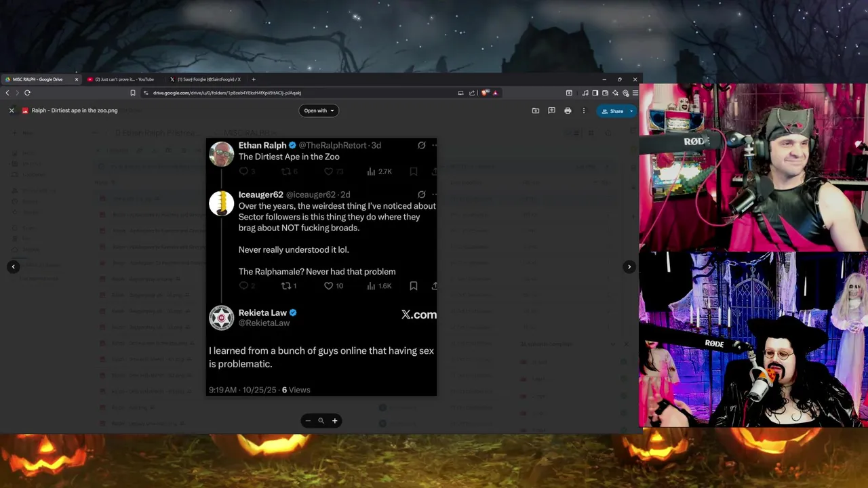Expand the Open with dropdown

coord(319,110)
